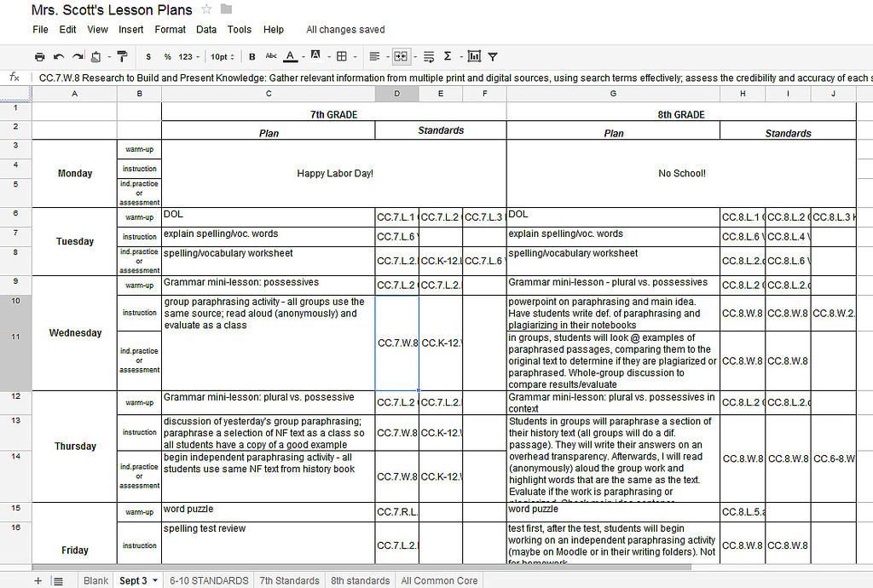
Task: Toggle bold formatting
Action: (x=252, y=57)
